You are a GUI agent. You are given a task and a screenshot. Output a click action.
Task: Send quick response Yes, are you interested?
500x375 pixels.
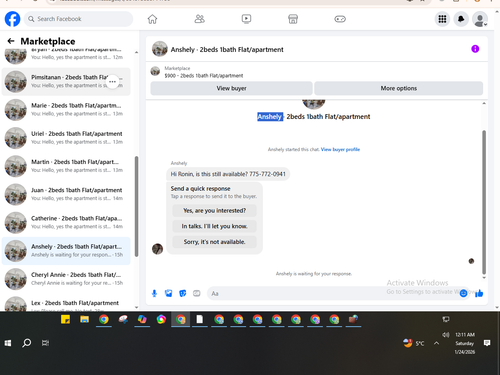point(214,211)
